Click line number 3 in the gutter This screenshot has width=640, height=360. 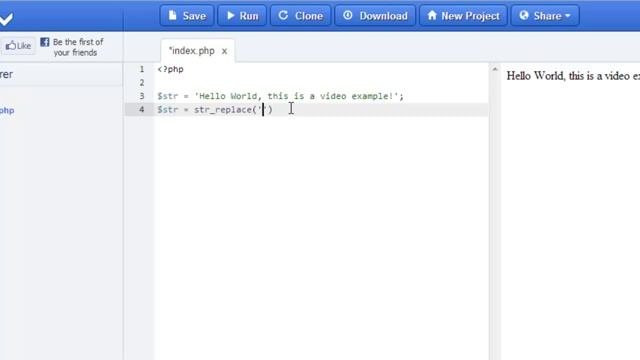point(142,96)
